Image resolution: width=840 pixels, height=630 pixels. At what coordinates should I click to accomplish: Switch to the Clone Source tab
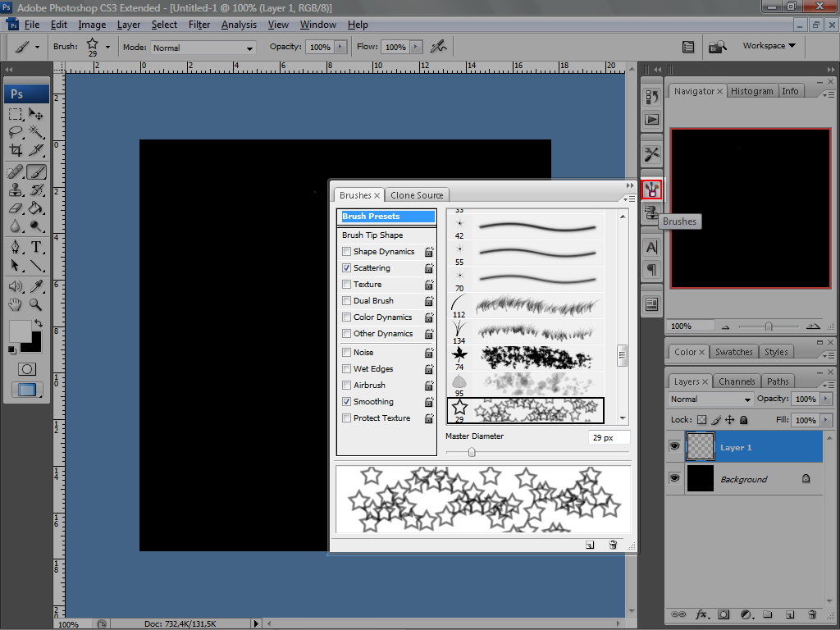click(x=417, y=195)
